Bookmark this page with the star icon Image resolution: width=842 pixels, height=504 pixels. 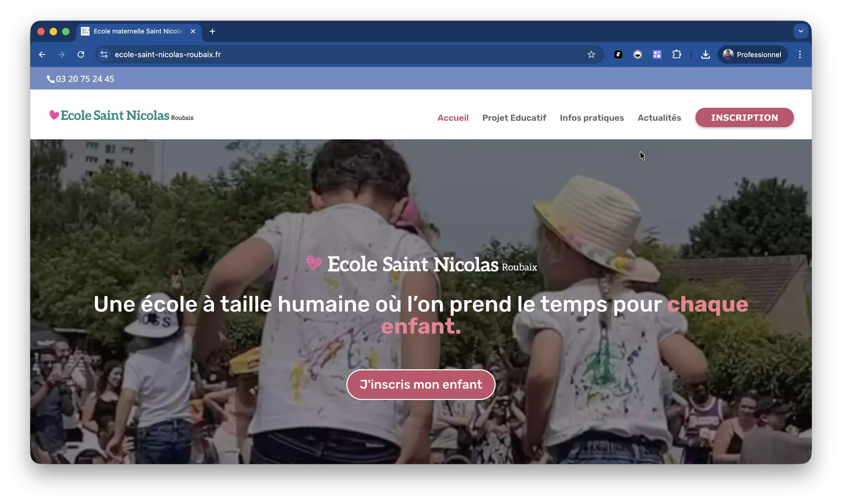tap(591, 54)
